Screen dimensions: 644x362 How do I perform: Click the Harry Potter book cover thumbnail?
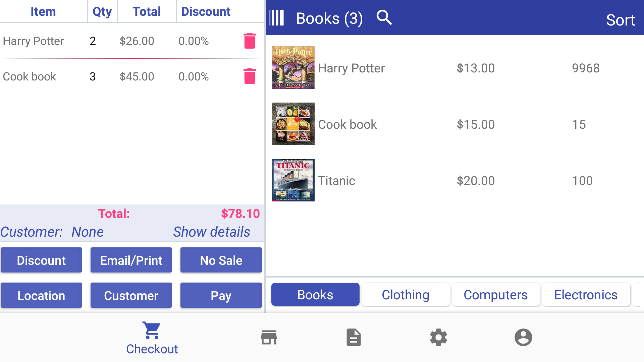pyautogui.click(x=293, y=67)
